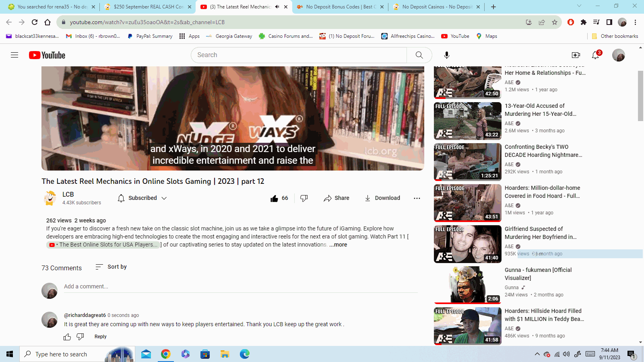Open Georgia Gateway bookmark
This screenshot has height=362, width=644.
click(229, 36)
